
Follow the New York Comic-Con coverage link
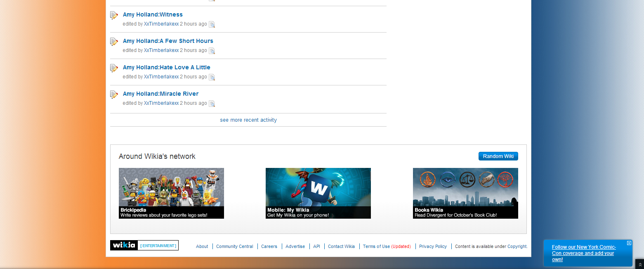pos(584,253)
